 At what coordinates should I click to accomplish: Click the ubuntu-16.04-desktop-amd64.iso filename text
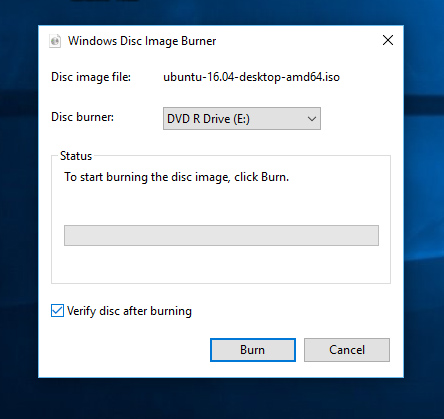tap(251, 77)
